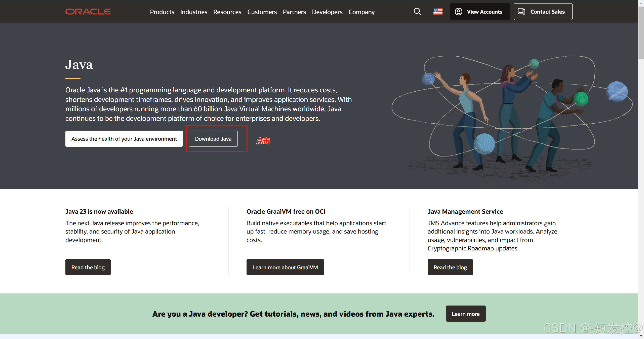
Task: Click Learn more about GraalVM
Action: [x=285, y=267]
